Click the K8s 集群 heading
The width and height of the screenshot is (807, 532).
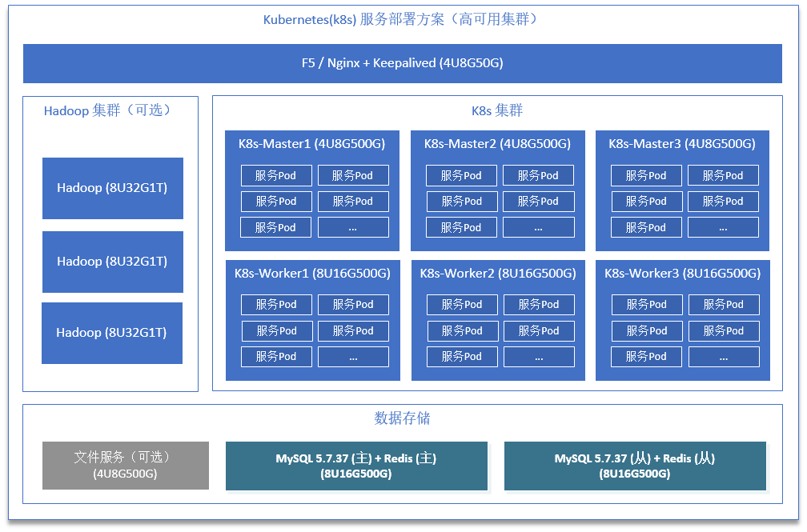tap(496, 110)
